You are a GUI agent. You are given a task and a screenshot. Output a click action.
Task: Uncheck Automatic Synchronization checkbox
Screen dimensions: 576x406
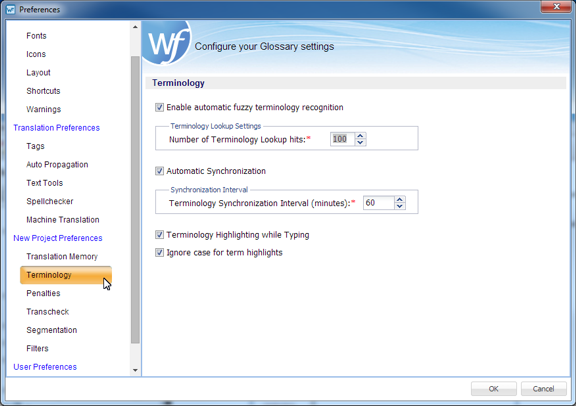click(159, 171)
